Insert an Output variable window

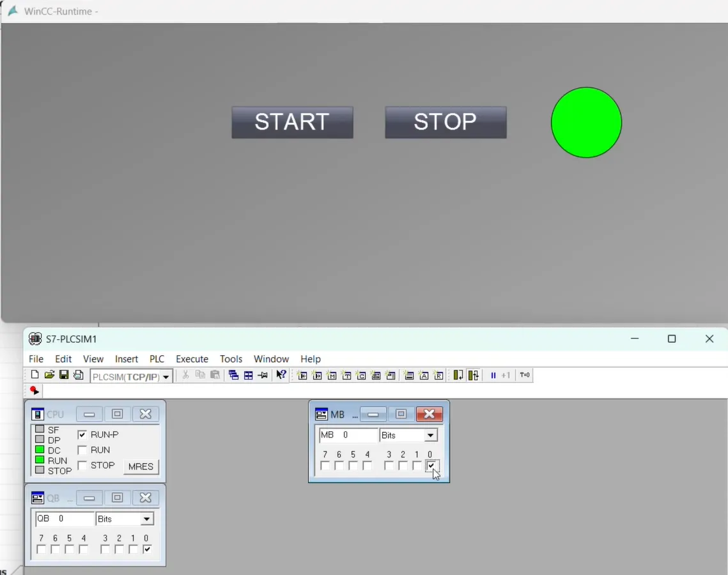[318, 375]
